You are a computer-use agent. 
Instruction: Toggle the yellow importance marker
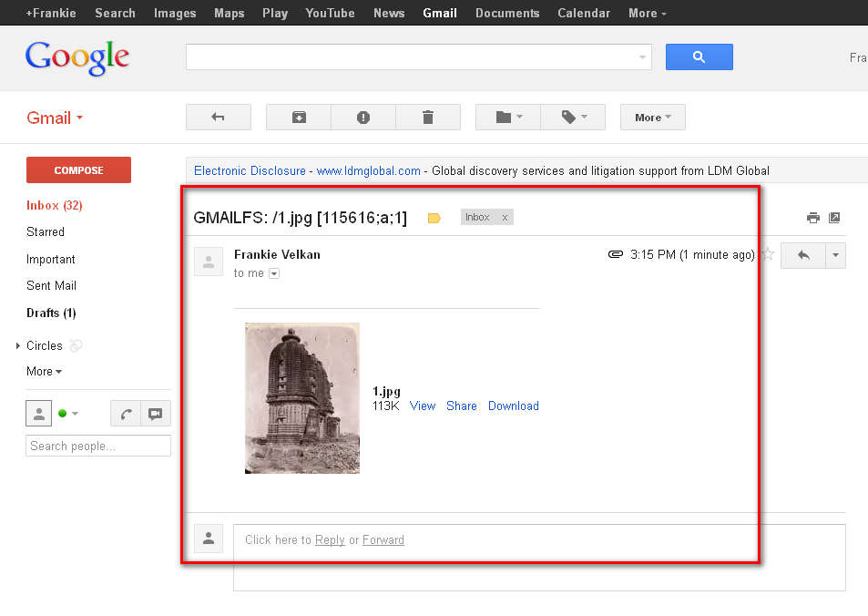pyautogui.click(x=434, y=219)
